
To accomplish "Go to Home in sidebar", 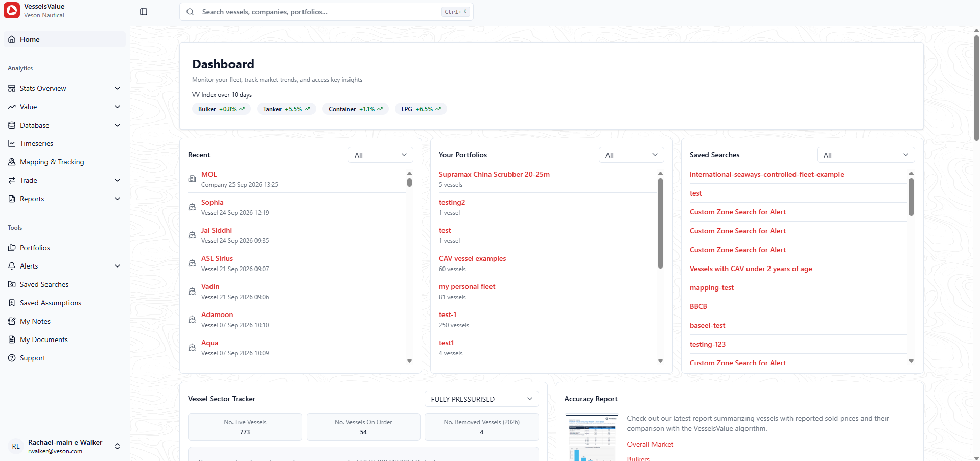I will (x=64, y=39).
